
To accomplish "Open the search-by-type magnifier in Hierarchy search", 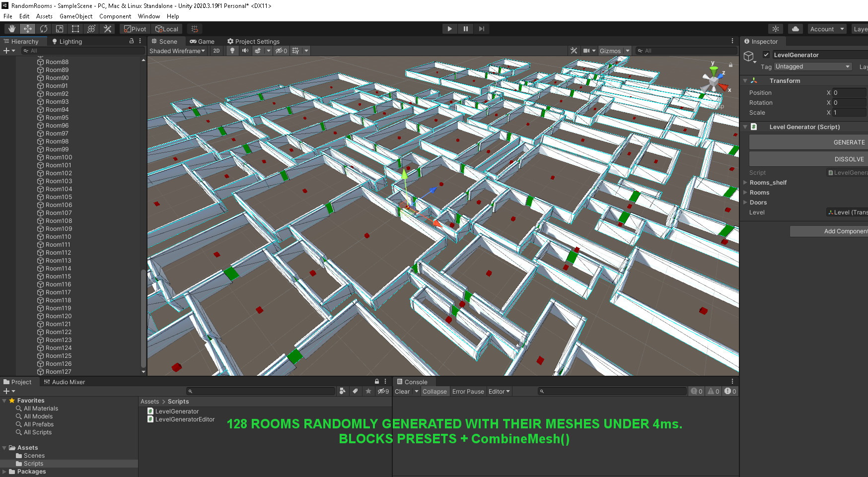I will coord(26,50).
